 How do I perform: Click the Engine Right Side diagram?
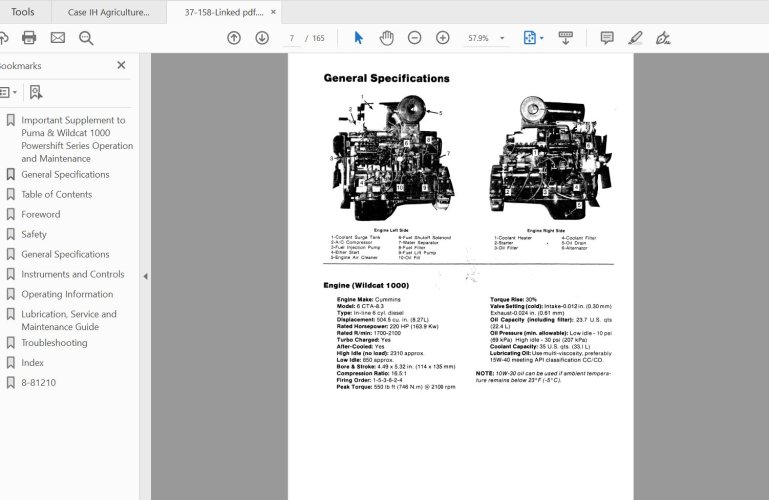(x=549, y=158)
